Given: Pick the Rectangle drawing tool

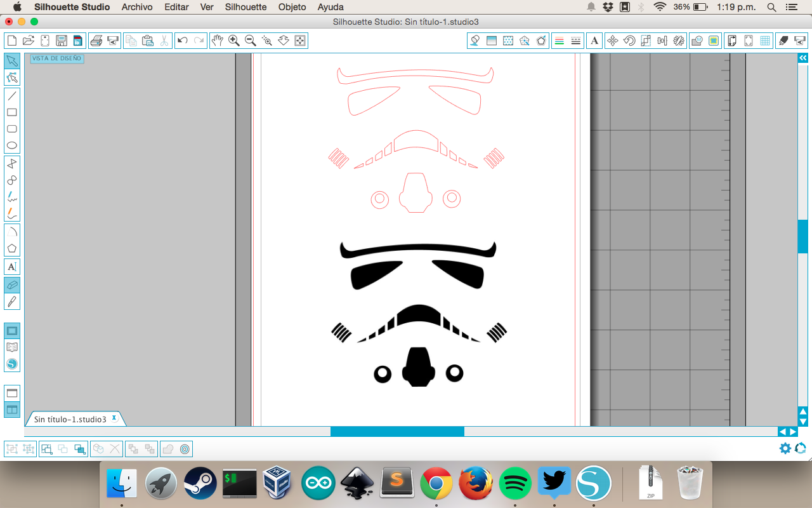Looking at the screenshot, I should tap(12, 112).
